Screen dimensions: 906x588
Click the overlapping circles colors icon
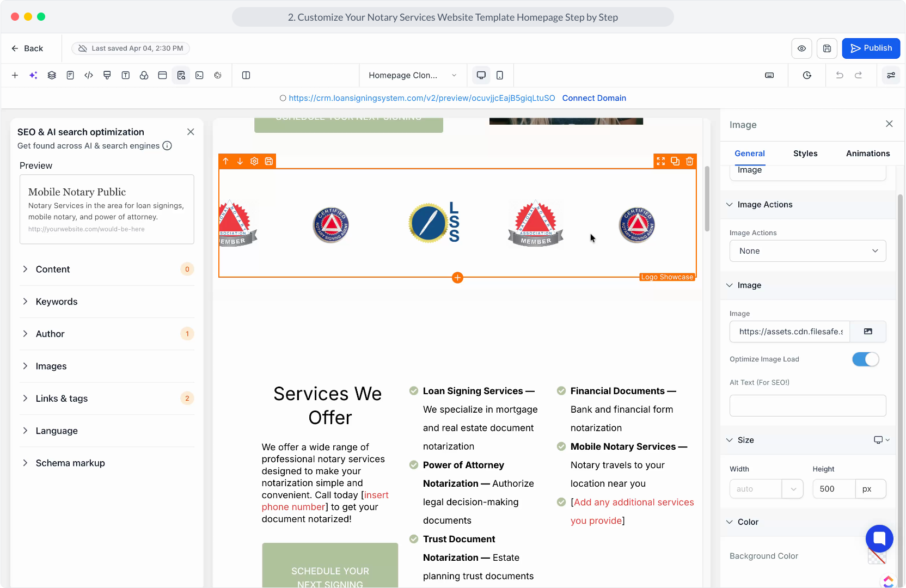[144, 75]
